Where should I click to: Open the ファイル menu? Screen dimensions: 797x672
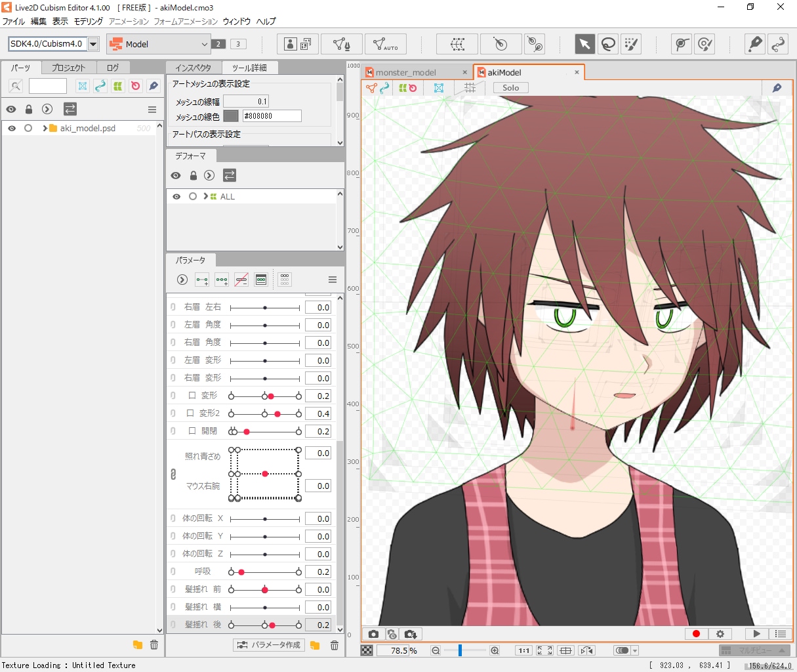(x=14, y=22)
